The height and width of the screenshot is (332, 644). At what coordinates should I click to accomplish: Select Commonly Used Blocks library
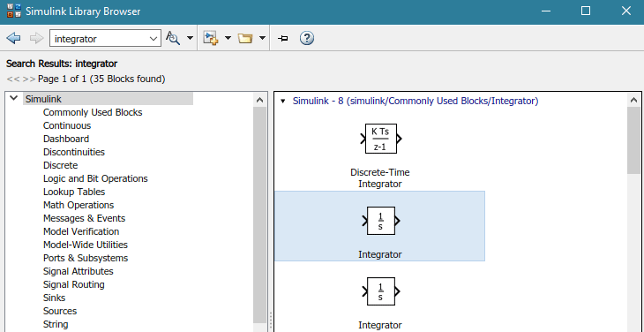93,112
